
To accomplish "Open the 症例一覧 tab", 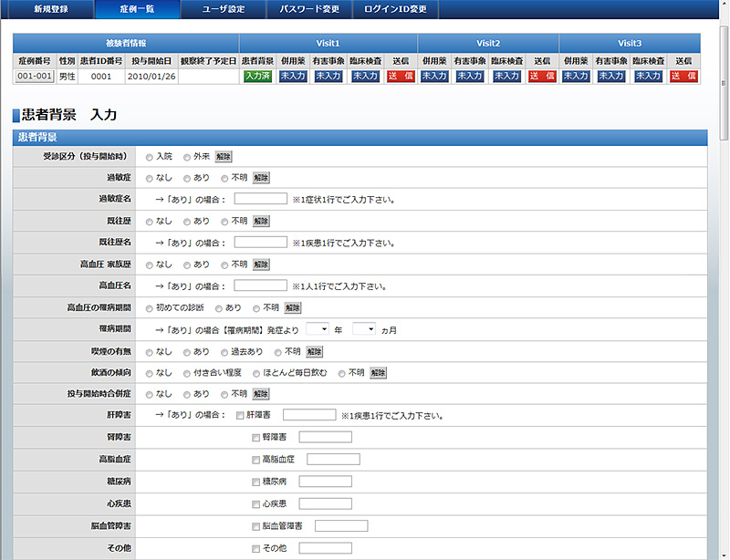I will [x=137, y=10].
